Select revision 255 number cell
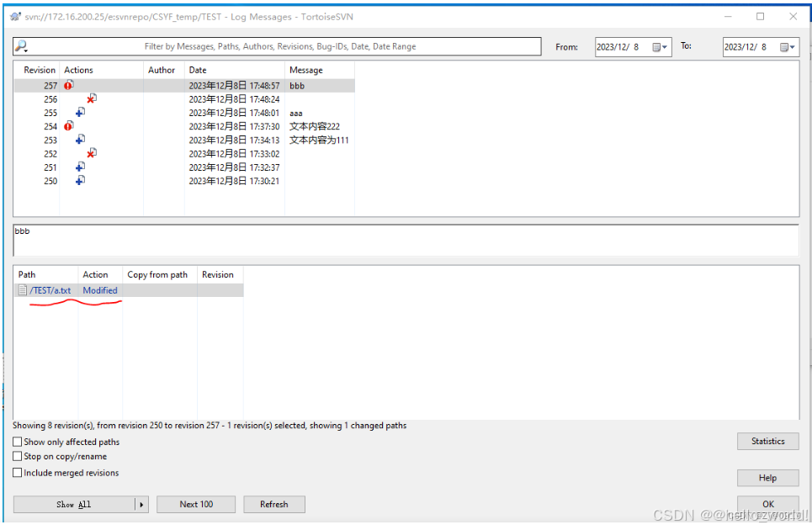812x530 pixels. pyautogui.click(x=50, y=113)
